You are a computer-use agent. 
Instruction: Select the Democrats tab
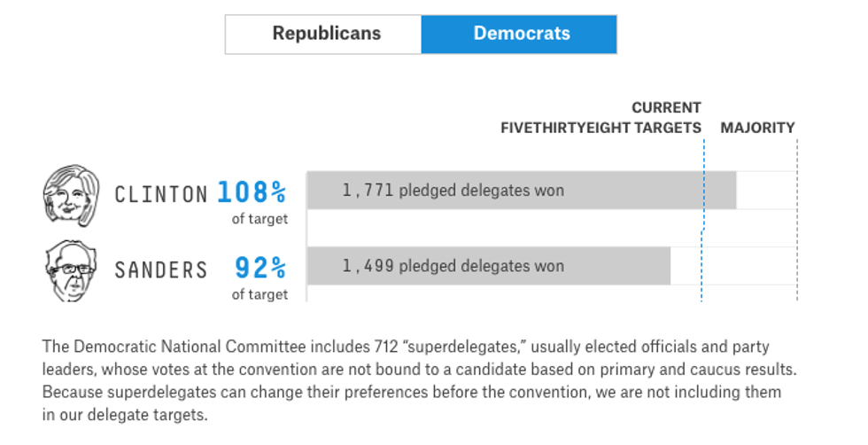click(519, 35)
